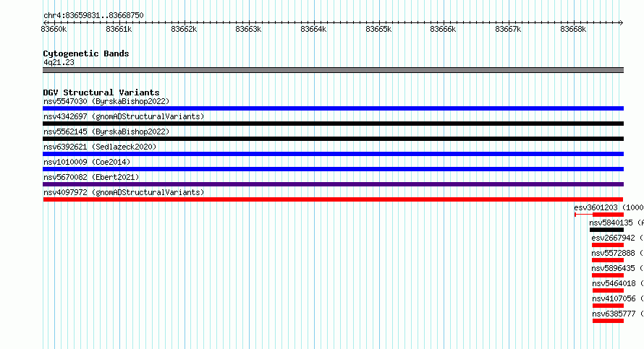The height and width of the screenshot is (349, 644).
Task: Open variant nsv4342697 (gnomADStructuralVariants) label
Action: [x=124, y=116]
